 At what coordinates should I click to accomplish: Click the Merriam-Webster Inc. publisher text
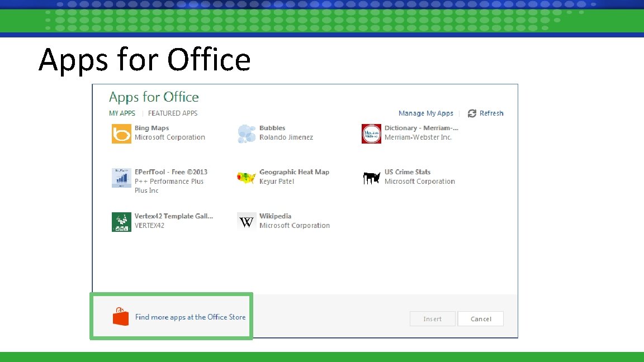tap(418, 137)
